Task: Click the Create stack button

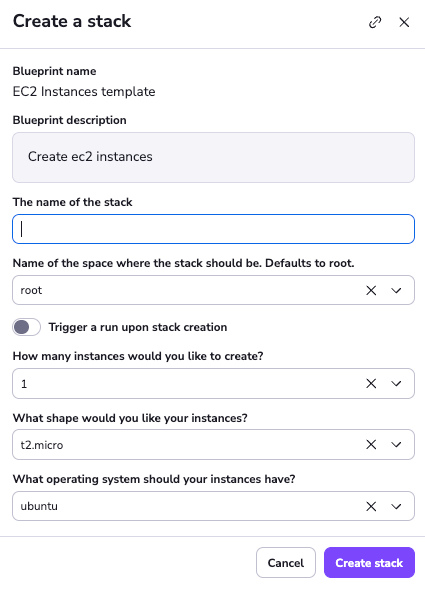Action: point(369,563)
